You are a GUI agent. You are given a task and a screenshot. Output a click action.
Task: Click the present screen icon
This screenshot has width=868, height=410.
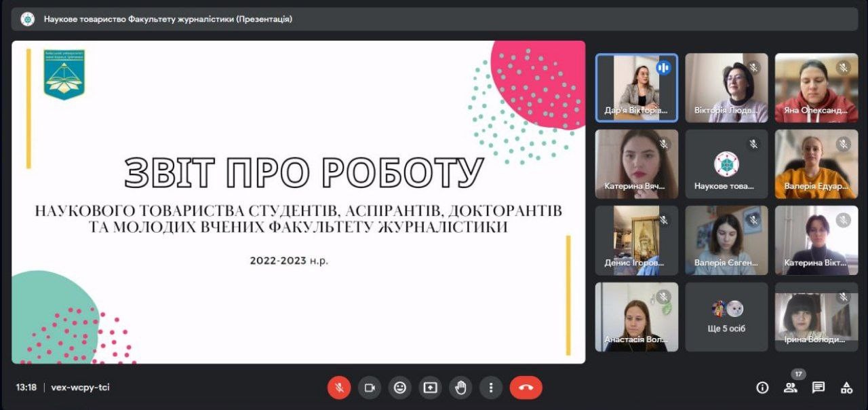(x=431, y=388)
